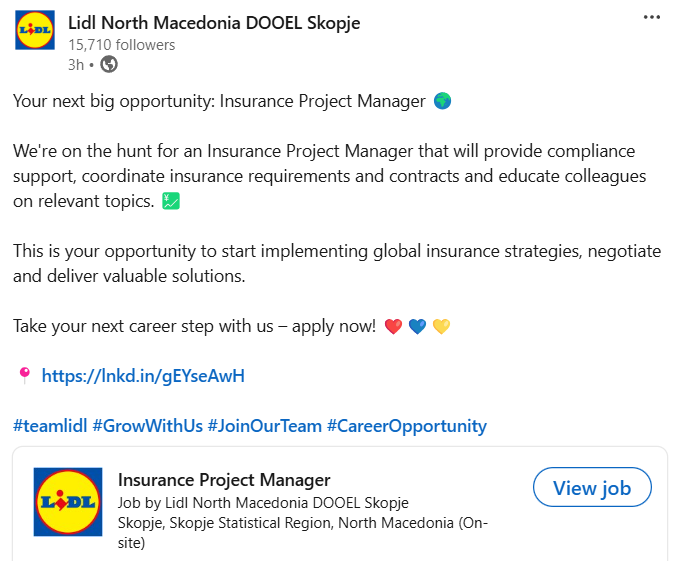Click the earth globe emoji after the headline

[x=443, y=101]
